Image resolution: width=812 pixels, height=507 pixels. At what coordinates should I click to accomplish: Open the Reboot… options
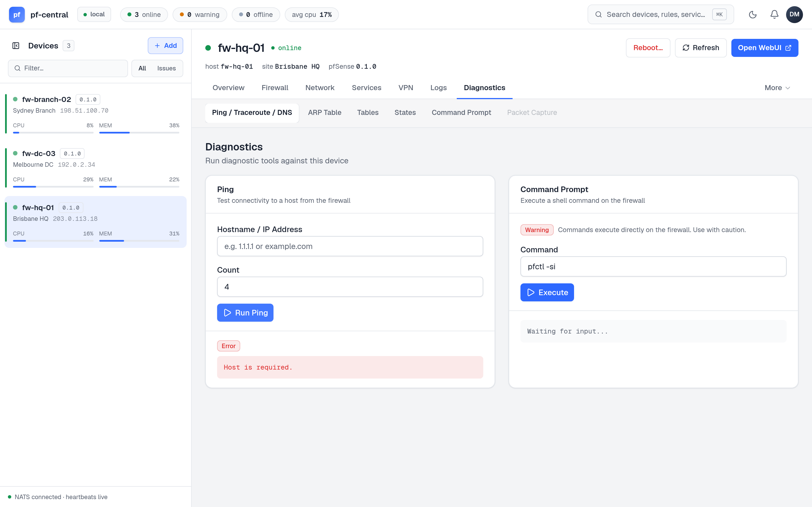click(648, 48)
